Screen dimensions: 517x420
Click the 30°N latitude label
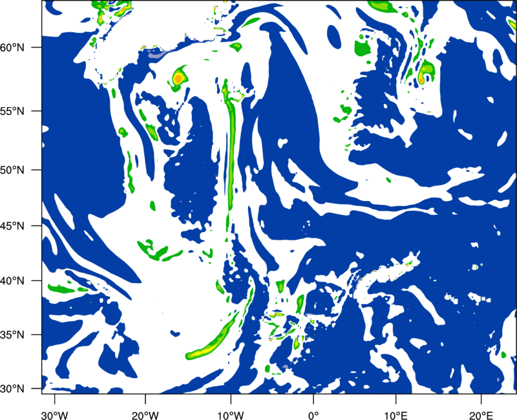click(12, 389)
